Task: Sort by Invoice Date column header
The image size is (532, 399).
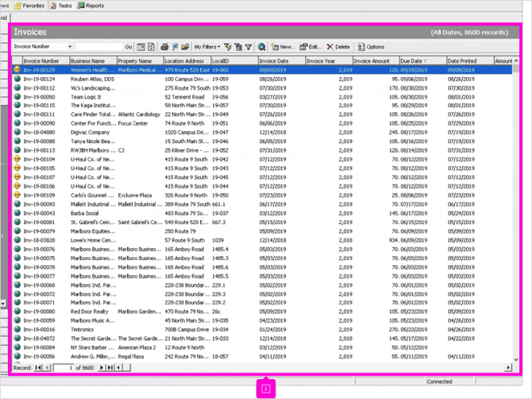Action: (x=282, y=60)
